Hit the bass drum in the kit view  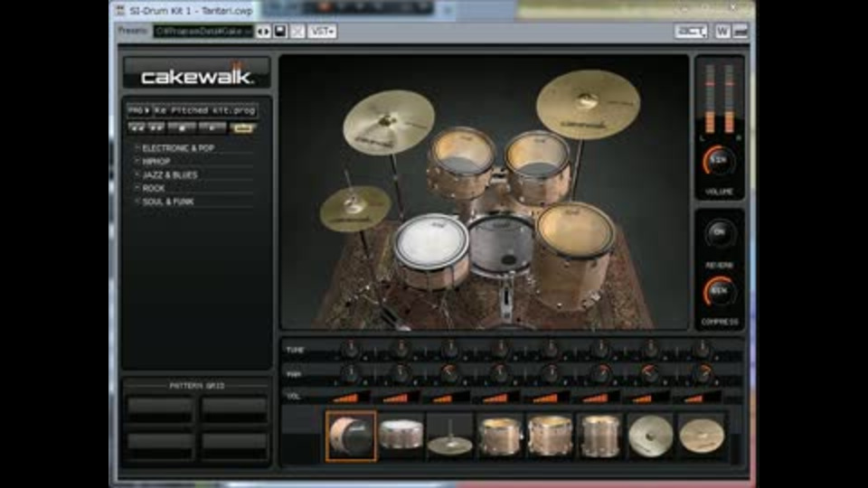pyautogui.click(x=502, y=245)
